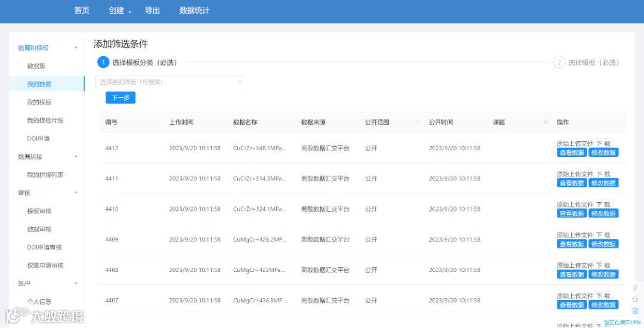Click data name CuMgCr+436.8MP...
Screen dimensions: 644x328
(x=259, y=300)
